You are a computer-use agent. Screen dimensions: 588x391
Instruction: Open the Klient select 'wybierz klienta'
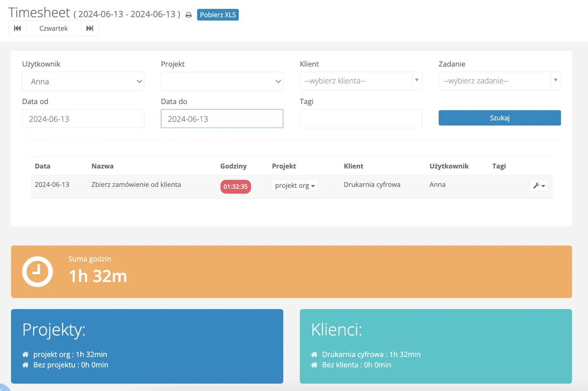361,81
